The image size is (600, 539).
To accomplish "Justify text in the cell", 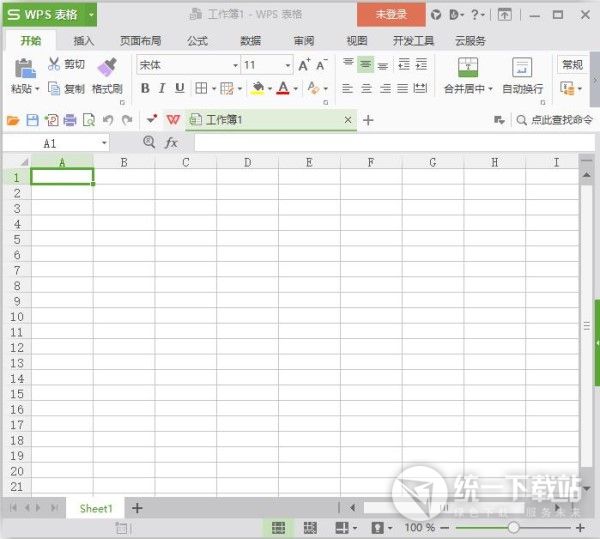I will point(403,89).
